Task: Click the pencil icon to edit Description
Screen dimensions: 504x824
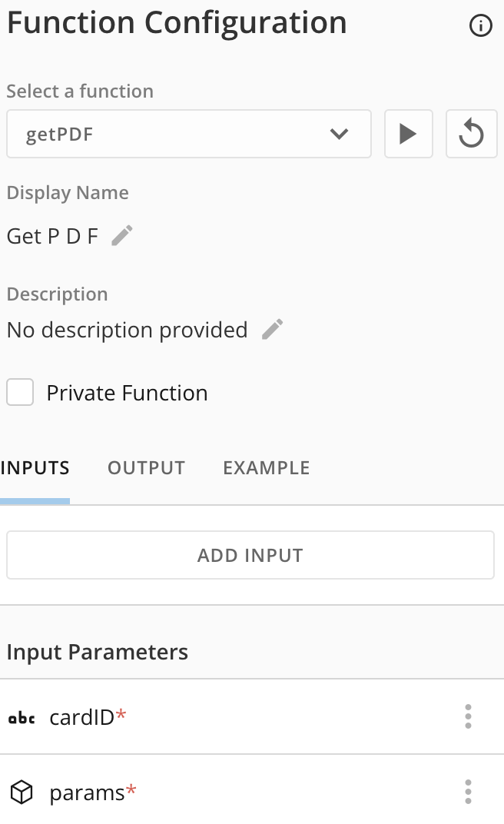Action: coord(271,330)
